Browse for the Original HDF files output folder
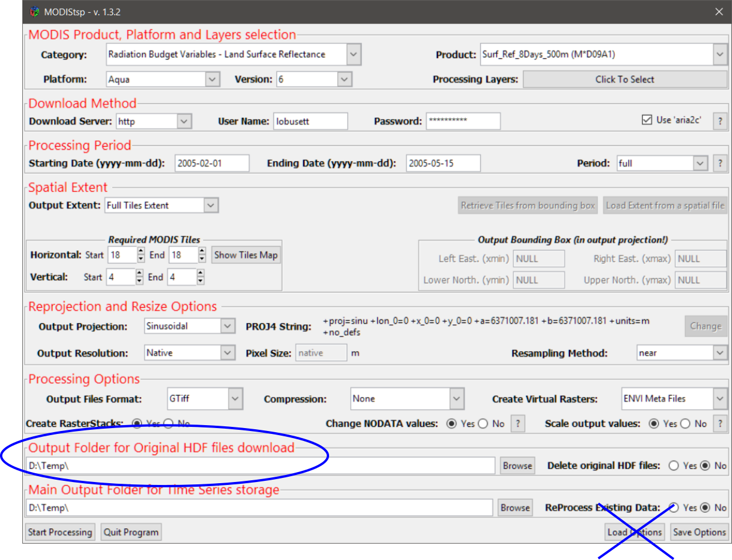This screenshot has width=732, height=560. (517, 465)
